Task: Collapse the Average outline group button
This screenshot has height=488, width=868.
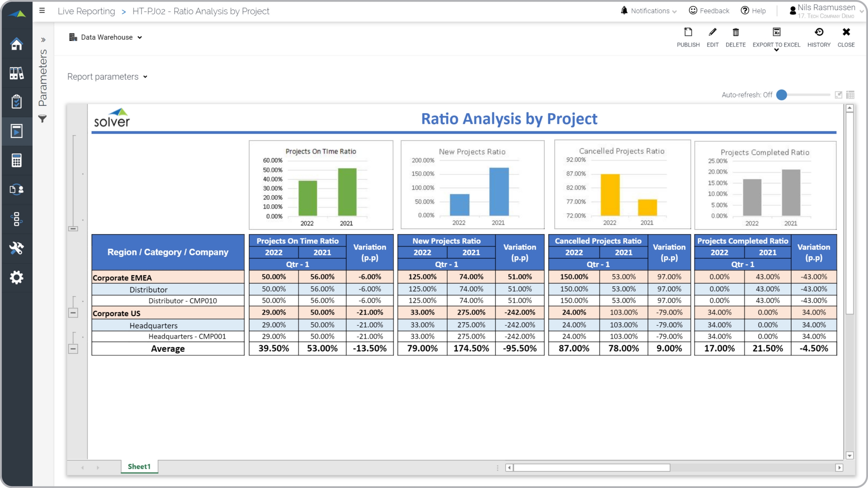Action: click(x=73, y=349)
